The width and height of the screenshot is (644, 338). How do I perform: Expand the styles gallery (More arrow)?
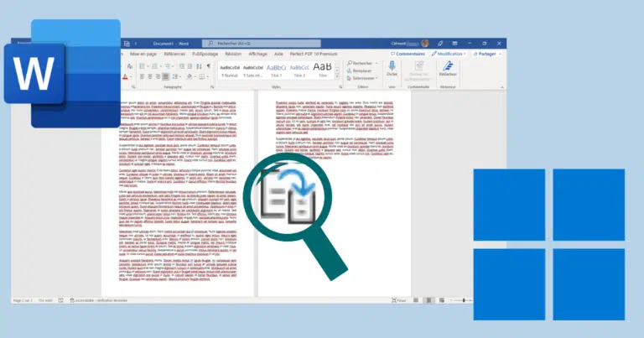pos(337,77)
